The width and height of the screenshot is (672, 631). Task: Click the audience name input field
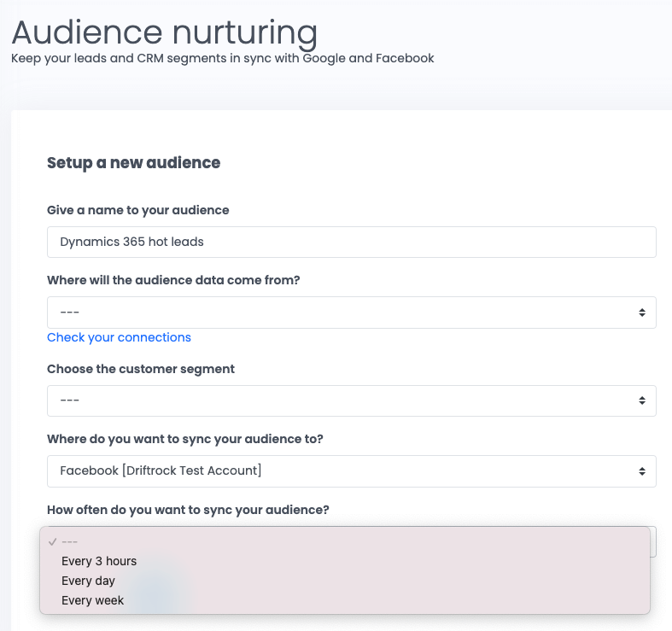352,242
